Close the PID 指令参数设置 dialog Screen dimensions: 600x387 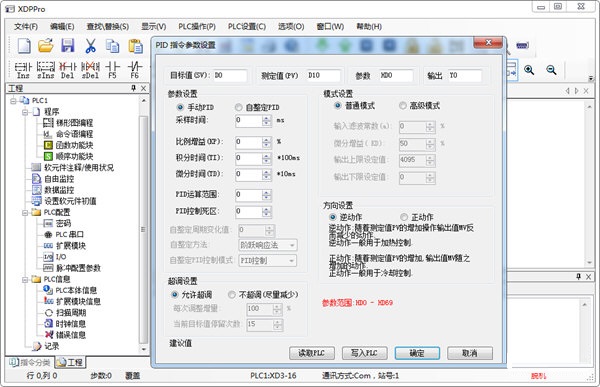tap(488, 42)
